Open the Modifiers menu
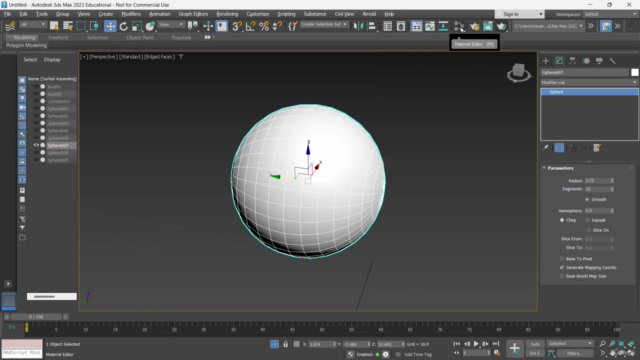Image resolution: width=640 pixels, height=360 pixels. pos(131,14)
